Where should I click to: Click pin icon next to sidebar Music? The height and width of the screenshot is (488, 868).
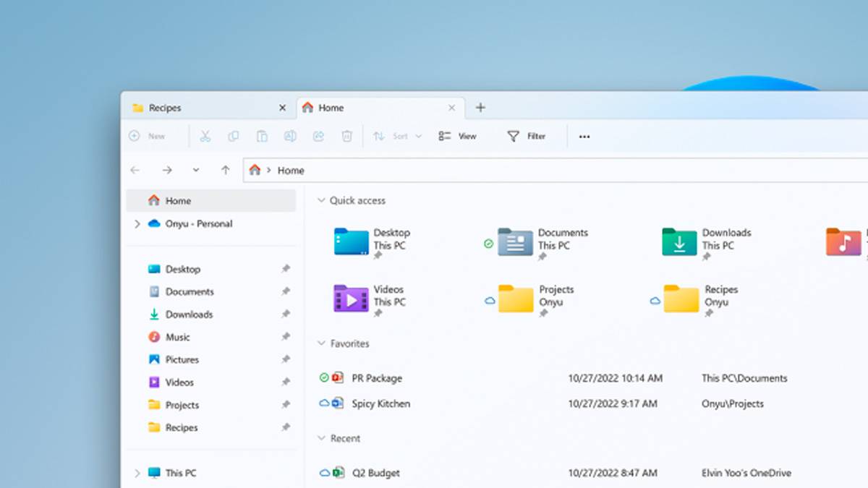pos(286,337)
